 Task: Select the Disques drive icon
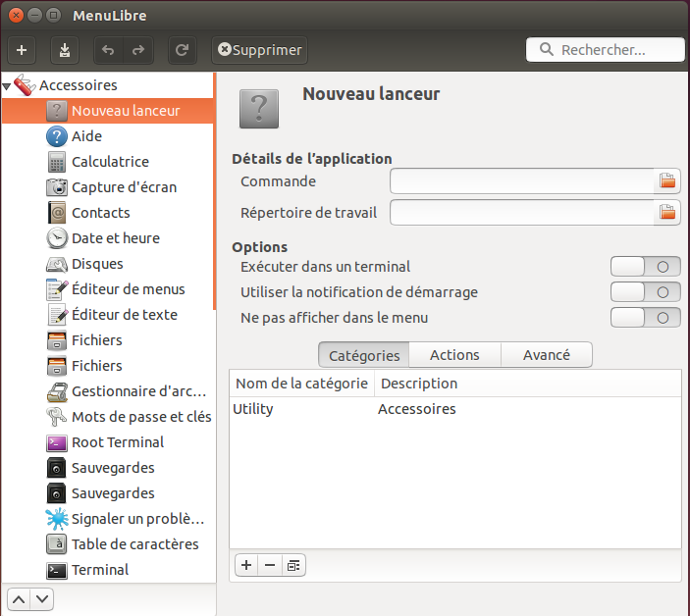(x=57, y=264)
